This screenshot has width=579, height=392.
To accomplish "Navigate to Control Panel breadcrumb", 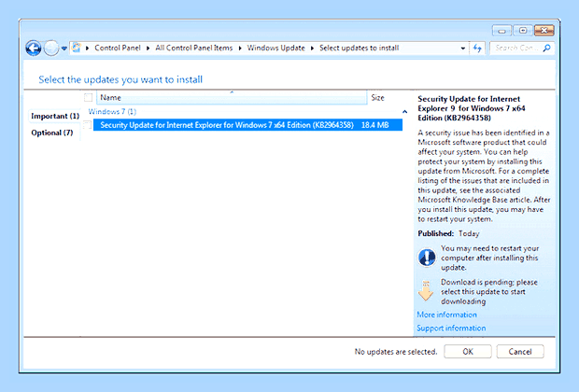I will click(x=118, y=48).
